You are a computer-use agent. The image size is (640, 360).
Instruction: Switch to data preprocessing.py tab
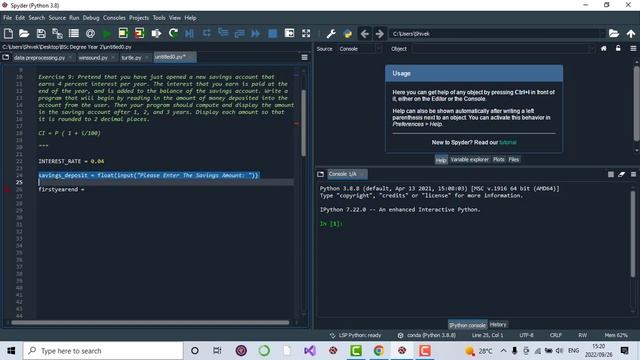39,58
